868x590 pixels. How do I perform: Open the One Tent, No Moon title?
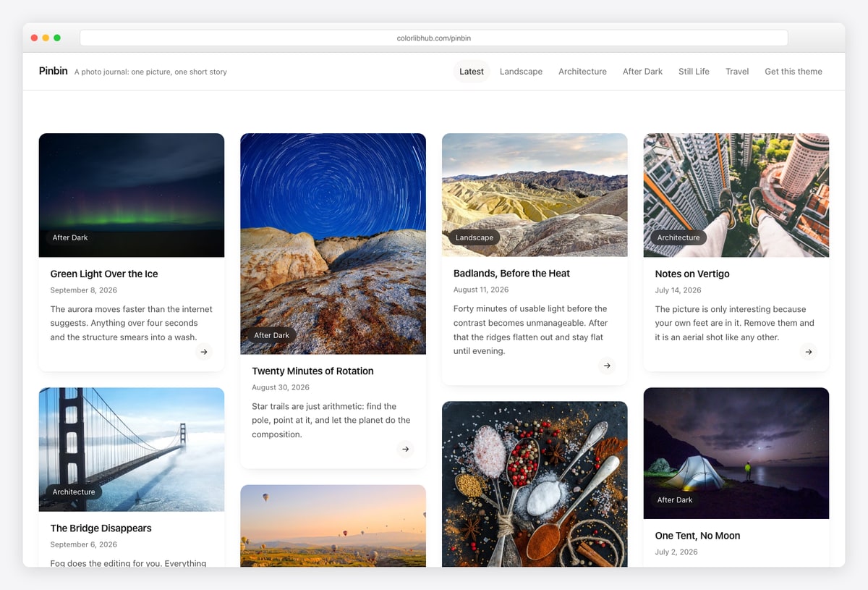tap(697, 536)
